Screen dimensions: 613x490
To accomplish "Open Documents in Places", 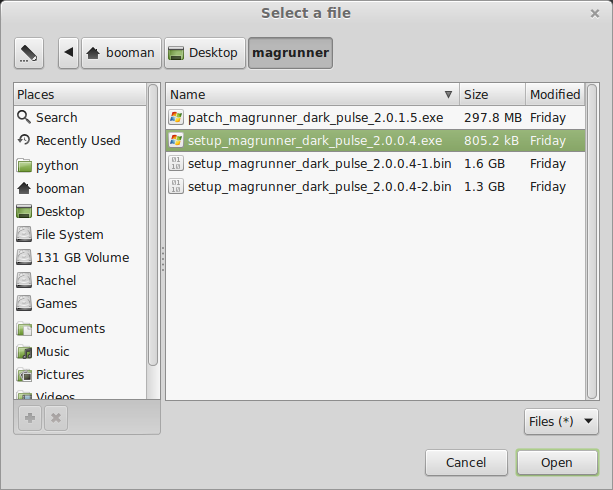I will (80, 328).
